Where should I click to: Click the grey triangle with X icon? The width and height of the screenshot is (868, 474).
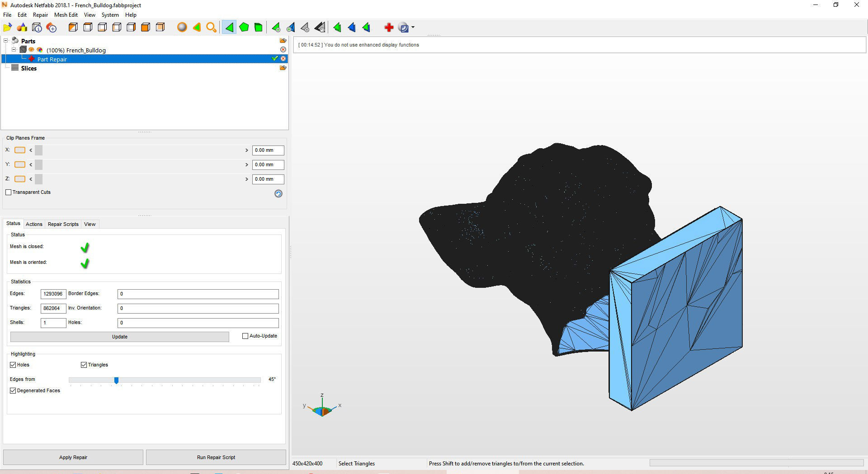pos(305,28)
